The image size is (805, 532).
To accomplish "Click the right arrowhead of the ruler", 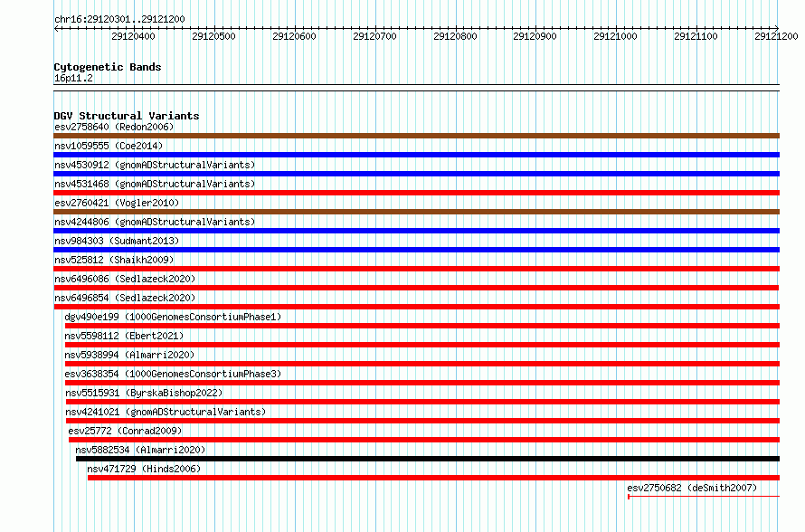I will pos(777,28).
